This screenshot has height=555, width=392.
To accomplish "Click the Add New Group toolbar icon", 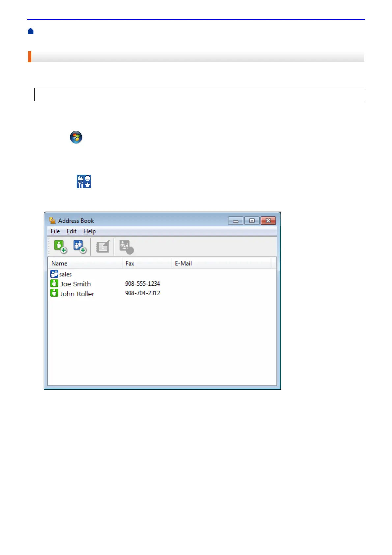I will click(80, 247).
